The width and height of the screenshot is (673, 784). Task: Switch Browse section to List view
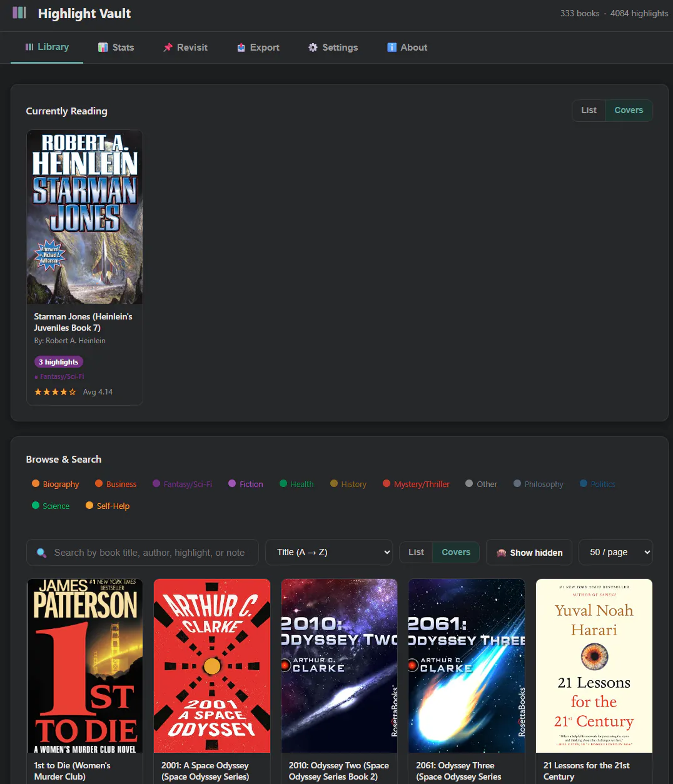[x=416, y=553]
